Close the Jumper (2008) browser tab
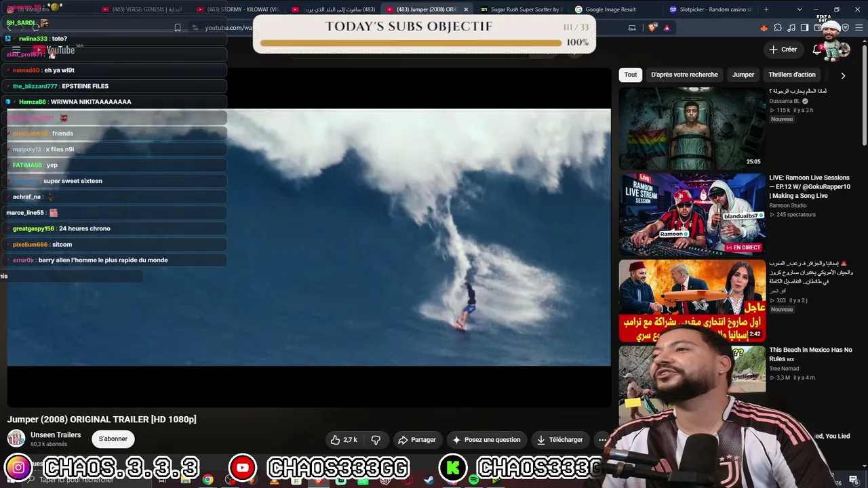The height and width of the screenshot is (488, 868). [466, 9]
